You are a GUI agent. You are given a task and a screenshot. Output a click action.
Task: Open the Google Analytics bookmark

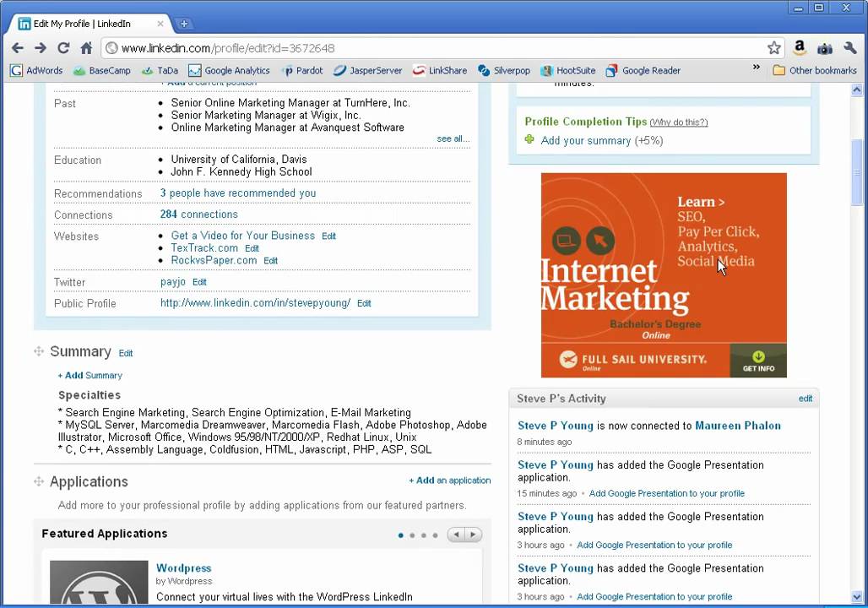[229, 70]
